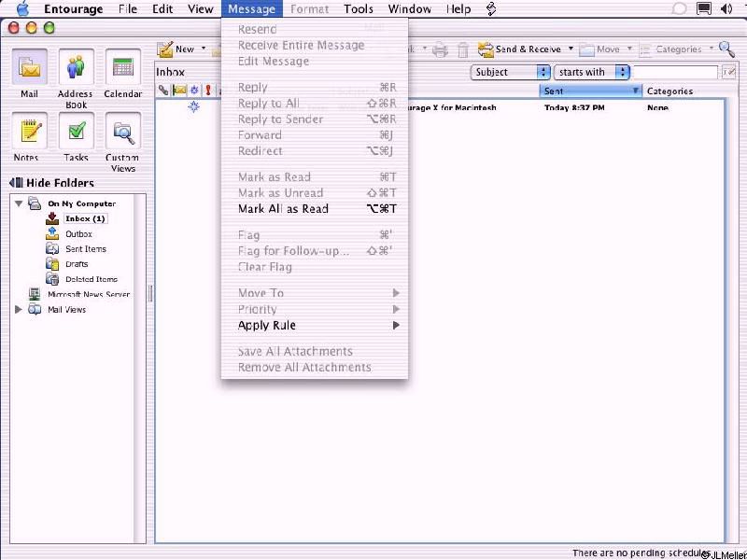747x560 pixels.
Task: Click the magnifying glass Find icon
Action: click(726, 49)
